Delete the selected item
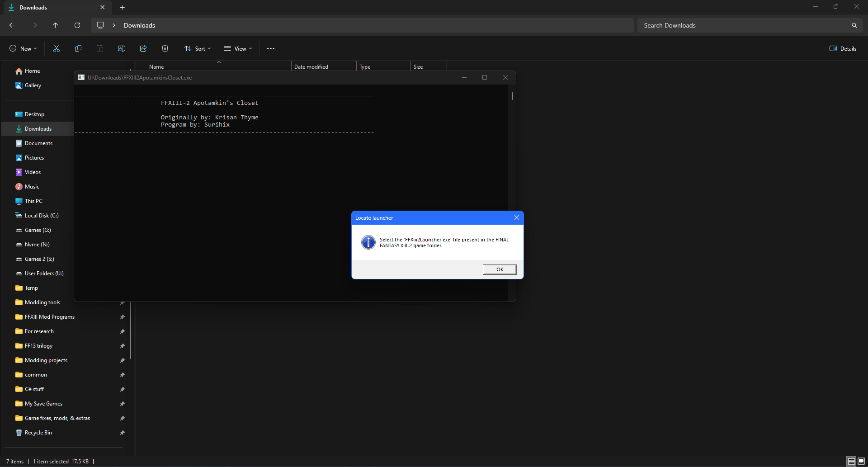 pos(165,48)
